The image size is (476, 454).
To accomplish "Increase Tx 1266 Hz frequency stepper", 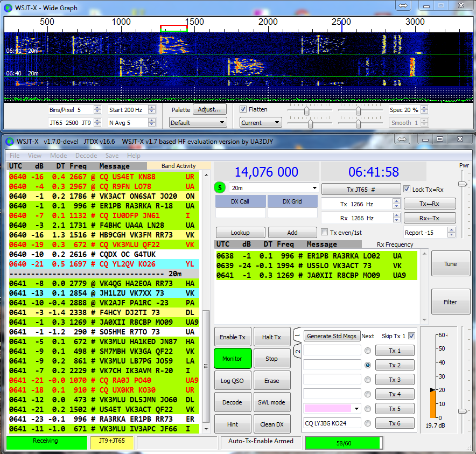I will (396, 201).
